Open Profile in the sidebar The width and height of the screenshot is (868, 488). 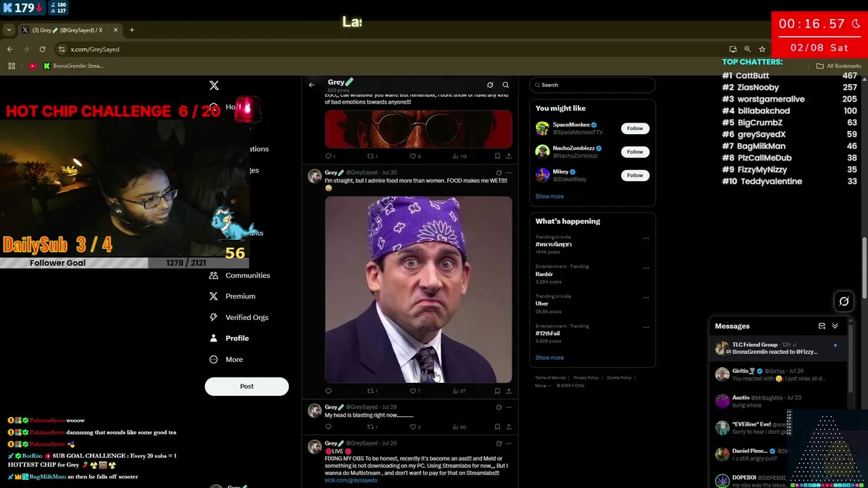229,338
